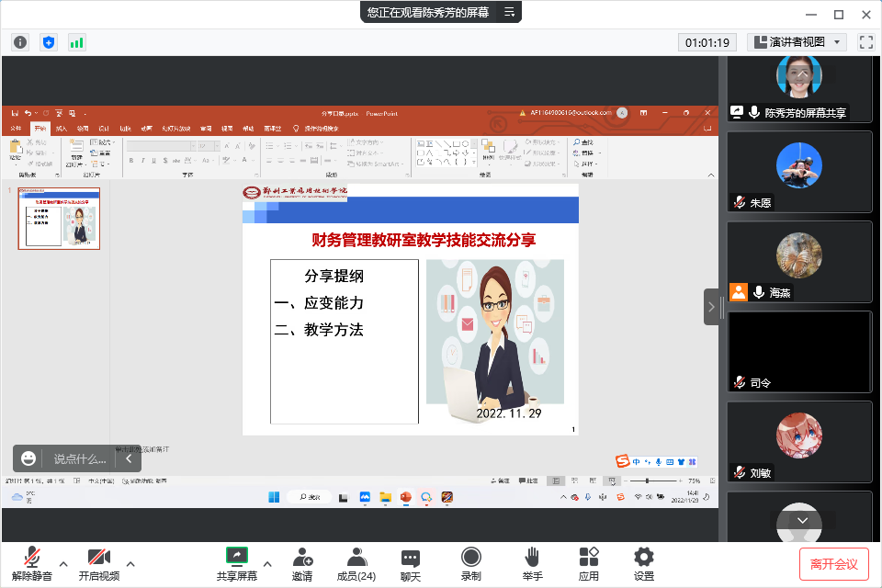This screenshot has height=588, width=882.
Task: Open 应用 apps icon
Action: pyautogui.click(x=589, y=563)
